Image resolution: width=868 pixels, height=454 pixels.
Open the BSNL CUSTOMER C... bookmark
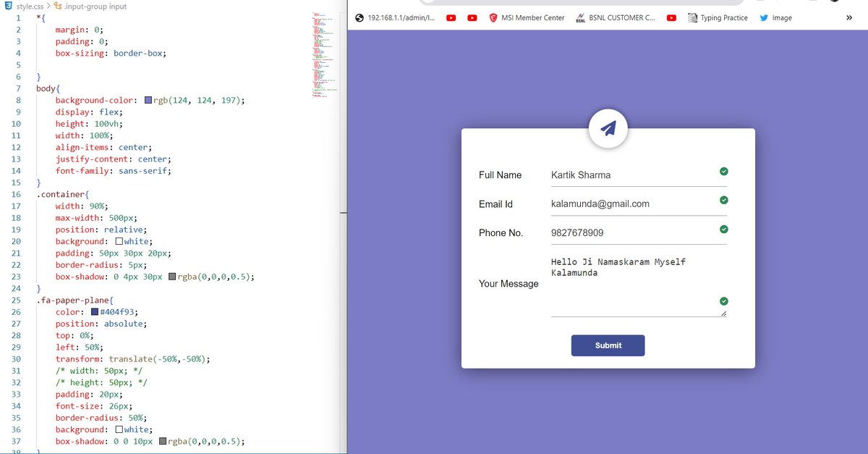tap(616, 17)
